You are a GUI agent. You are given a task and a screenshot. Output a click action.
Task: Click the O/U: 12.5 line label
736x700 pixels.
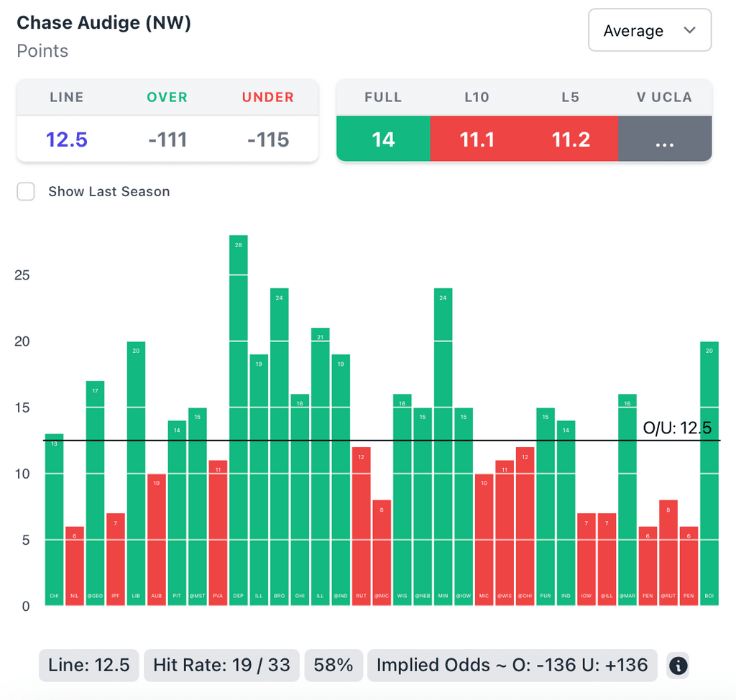coord(676,429)
